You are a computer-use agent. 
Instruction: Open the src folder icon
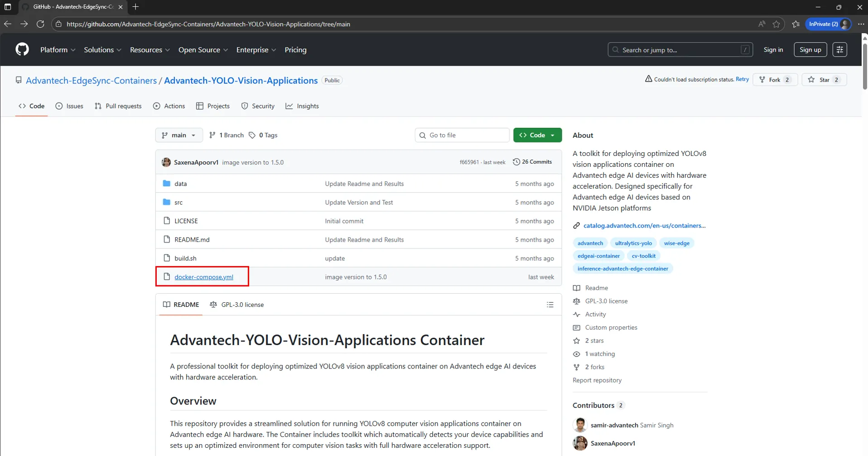(x=166, y=202)
